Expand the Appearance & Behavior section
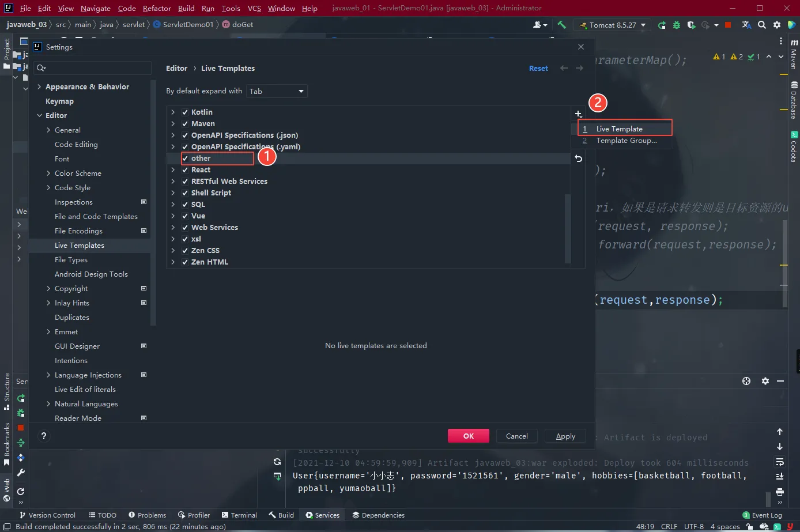Viewport: 800px width, 532px height. pos(39,87)
